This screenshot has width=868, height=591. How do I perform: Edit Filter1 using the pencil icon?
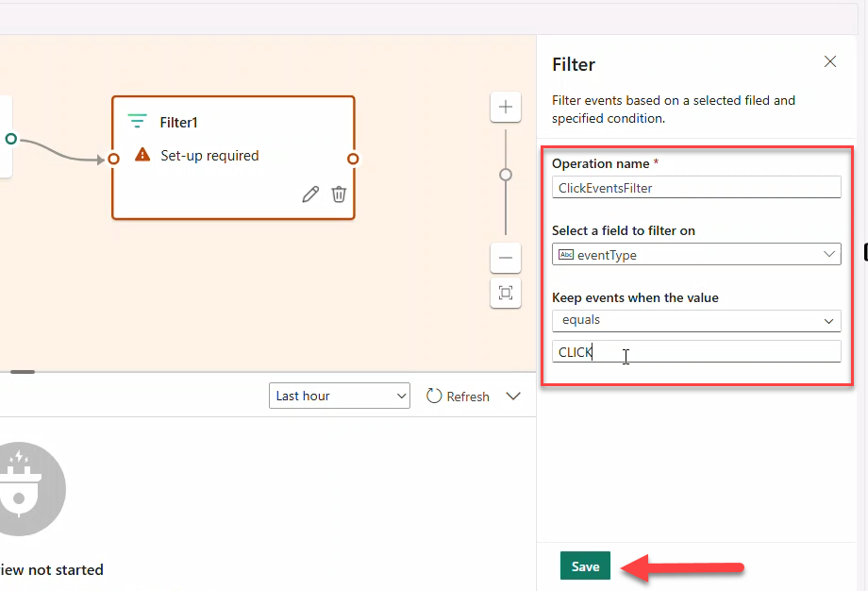[x=310, y=194]
